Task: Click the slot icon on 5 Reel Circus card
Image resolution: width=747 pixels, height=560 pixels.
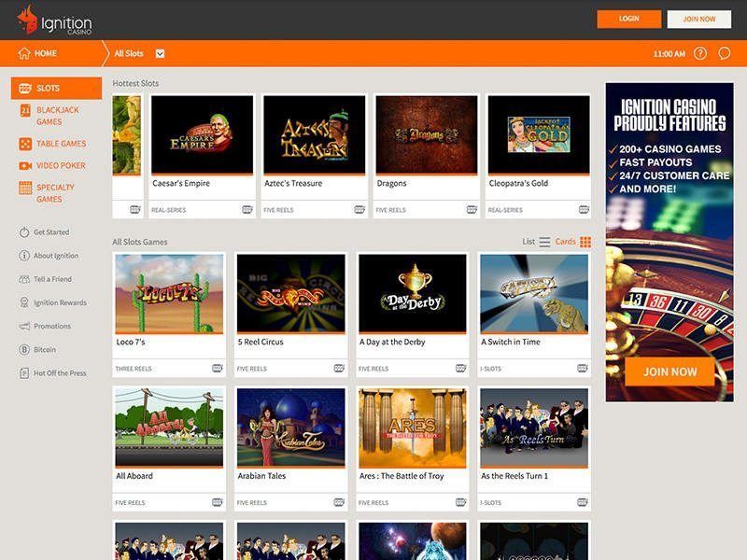Action: point(339,368)
